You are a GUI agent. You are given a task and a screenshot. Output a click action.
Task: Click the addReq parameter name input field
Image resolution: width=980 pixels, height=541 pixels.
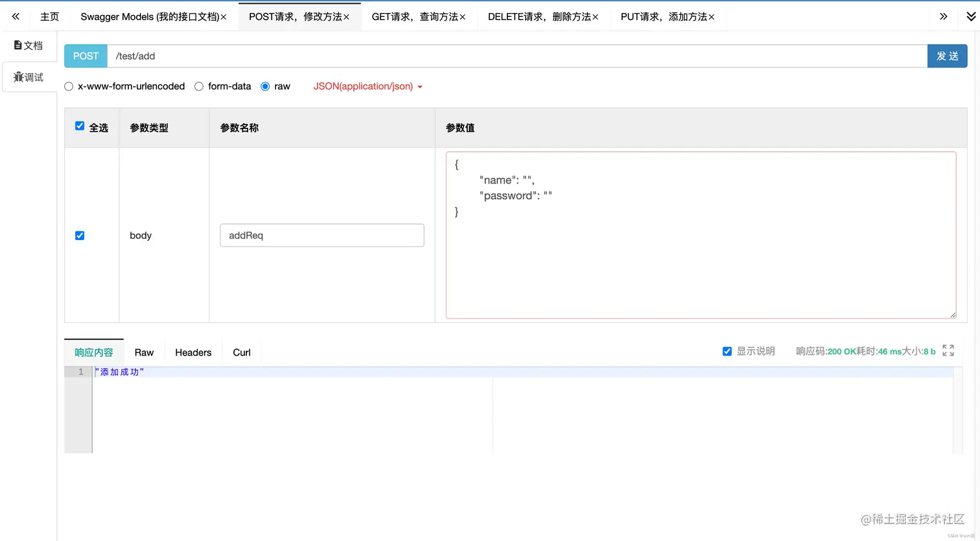321,235
